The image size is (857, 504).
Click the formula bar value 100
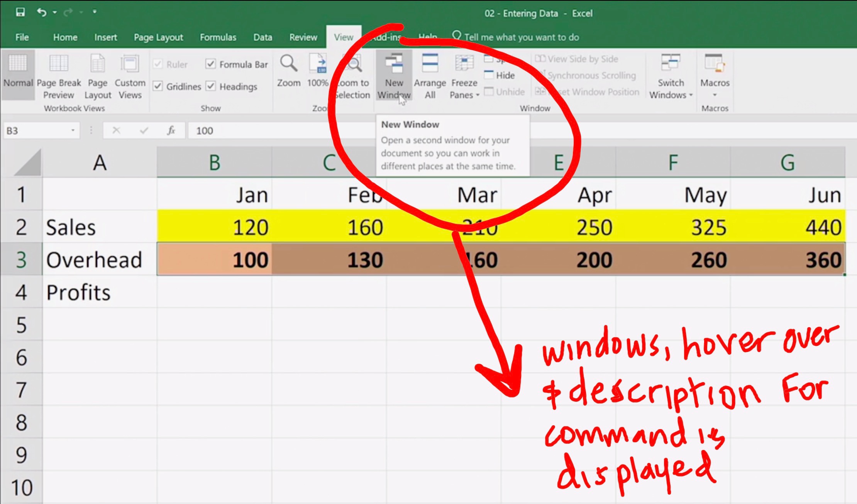click(205, 131)
